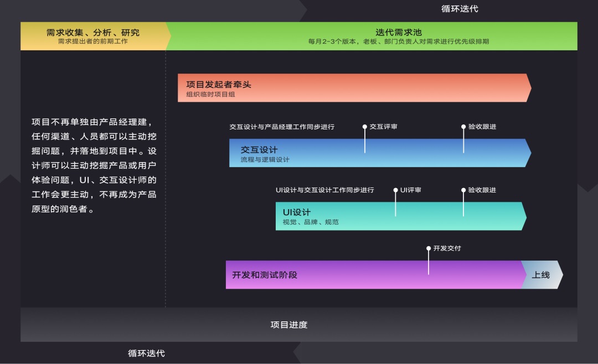
Task: Toggle the 开发交付 milestone dot
Action: (x=427, y=248)
